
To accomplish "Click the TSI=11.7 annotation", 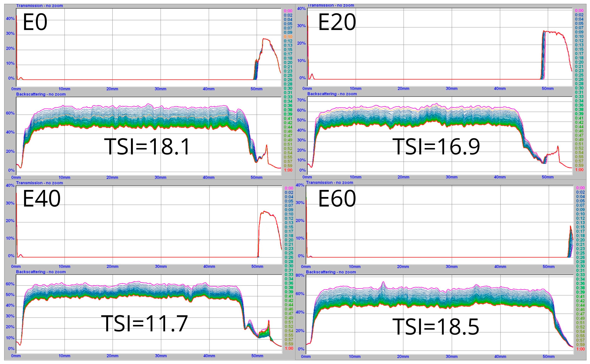I will [x=145, y=323].
